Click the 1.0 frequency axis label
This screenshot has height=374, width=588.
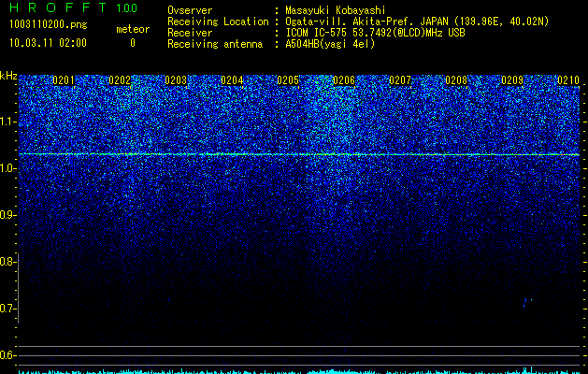point(7,168)
